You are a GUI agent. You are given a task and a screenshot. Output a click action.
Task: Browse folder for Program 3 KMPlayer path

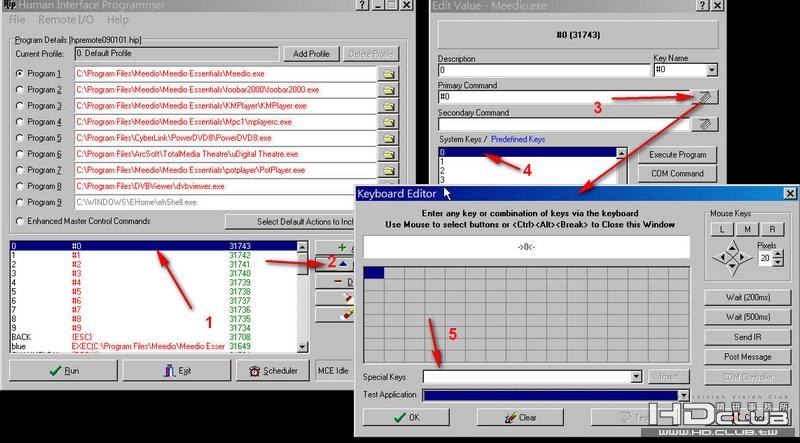pos(389,106)
